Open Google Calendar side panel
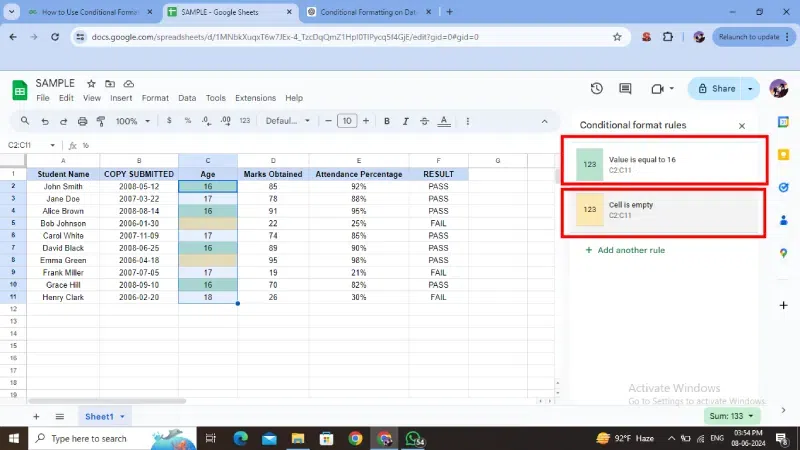 click(783, 121)
